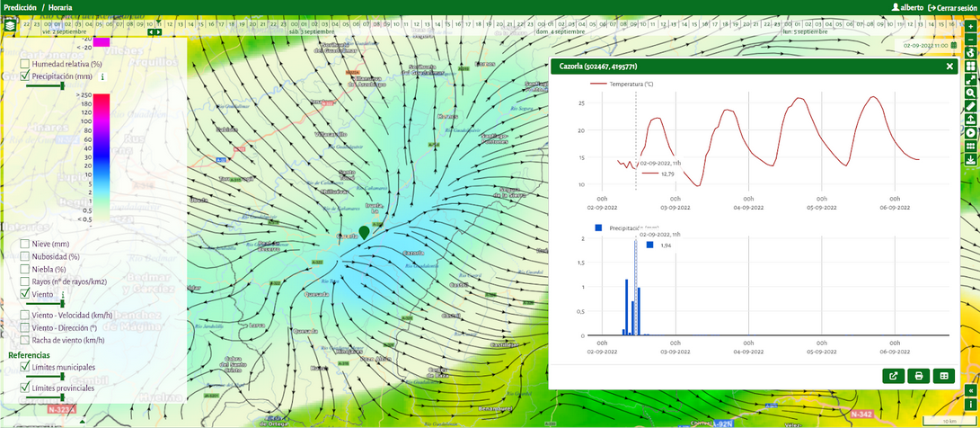Adjust Límites municipales opacity slider
This screenshot has width=980, height=428.
coord(45,376)
